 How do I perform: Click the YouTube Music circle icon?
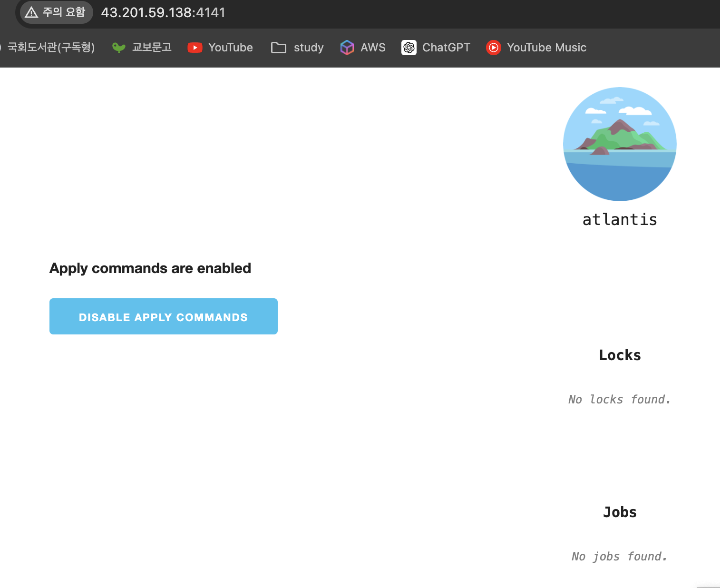pyautogui.click(x=494, y=48)
